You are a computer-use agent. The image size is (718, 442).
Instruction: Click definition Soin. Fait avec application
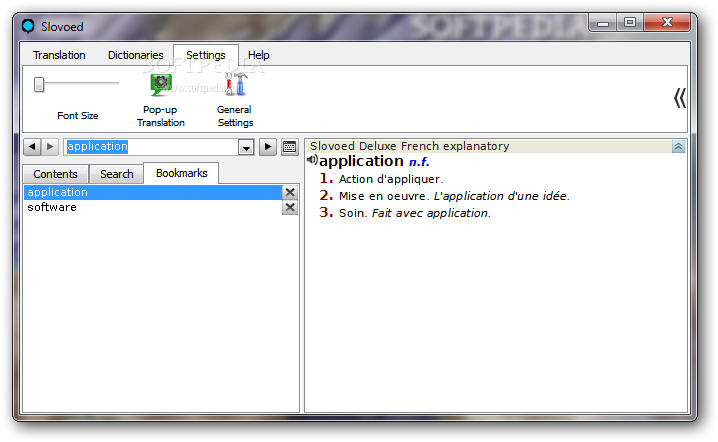pyautogui.click(x=414, y=213)
